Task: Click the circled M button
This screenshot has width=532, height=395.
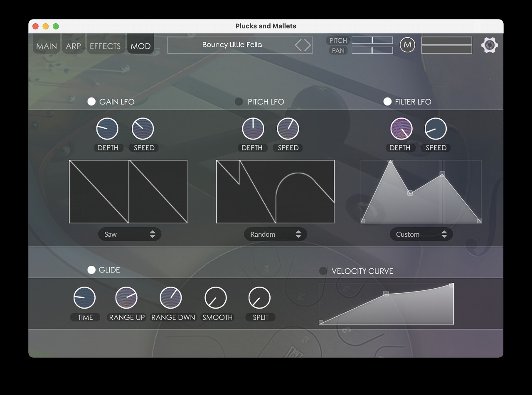Action: point(407,45)
